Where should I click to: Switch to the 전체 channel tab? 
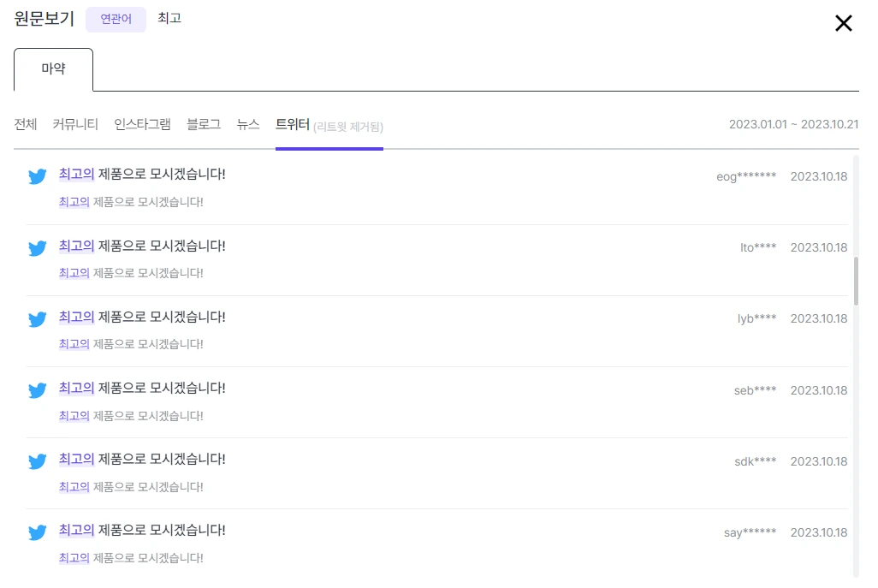pos(25,123)
